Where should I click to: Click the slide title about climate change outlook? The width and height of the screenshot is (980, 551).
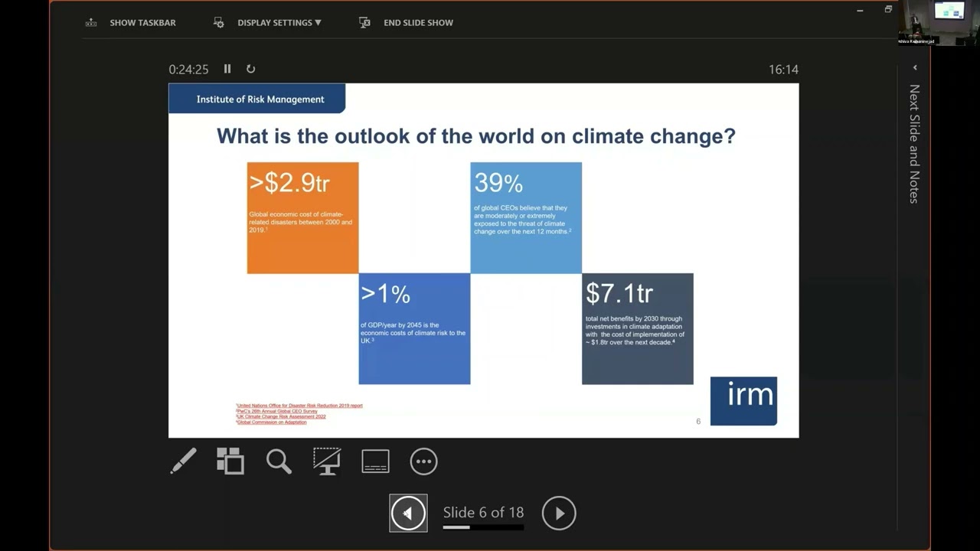(x=475, y=136)
